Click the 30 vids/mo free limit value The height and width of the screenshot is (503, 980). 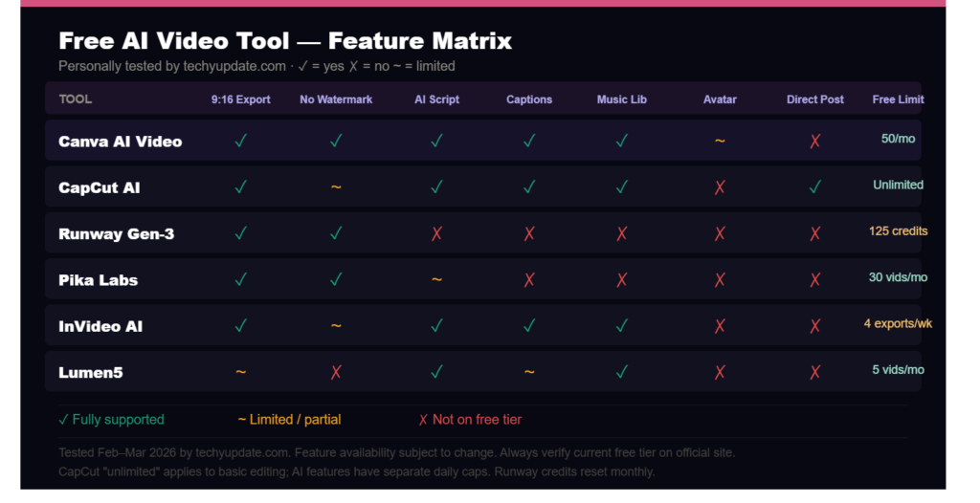[898, 277]
